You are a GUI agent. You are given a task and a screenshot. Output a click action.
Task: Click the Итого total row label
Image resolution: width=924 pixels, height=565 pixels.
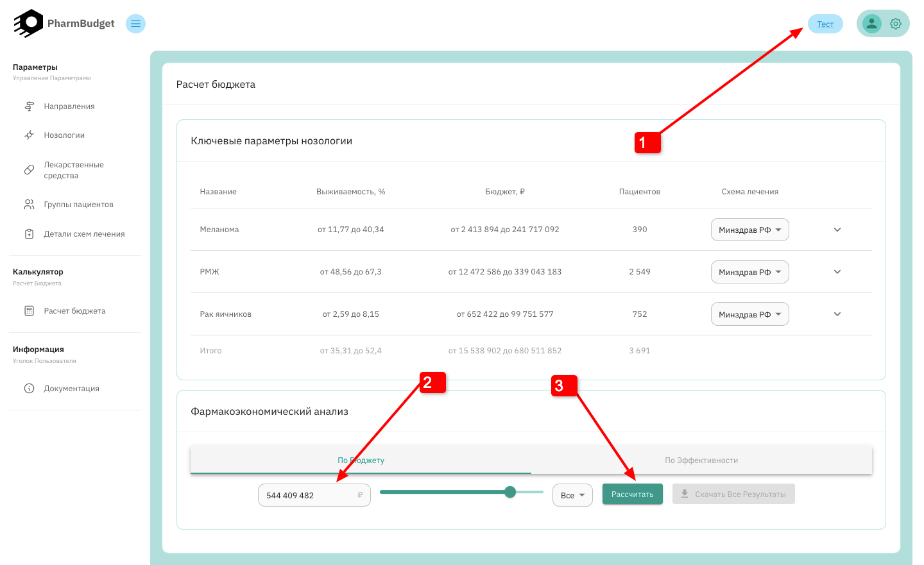210,351
